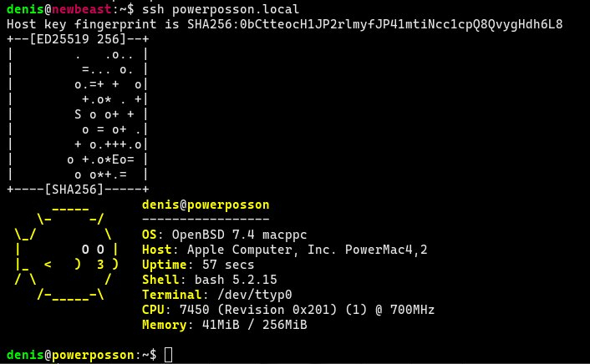Viewport: 590px width, 364px height.
Task: Click the CPU line showing 7450 at 700MHz
Action: pos(288,310)
